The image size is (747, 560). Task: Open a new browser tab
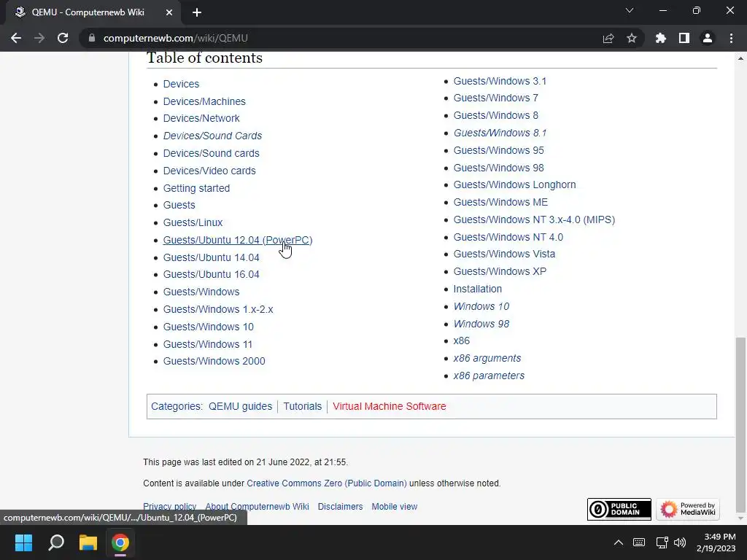coord(197,13)
